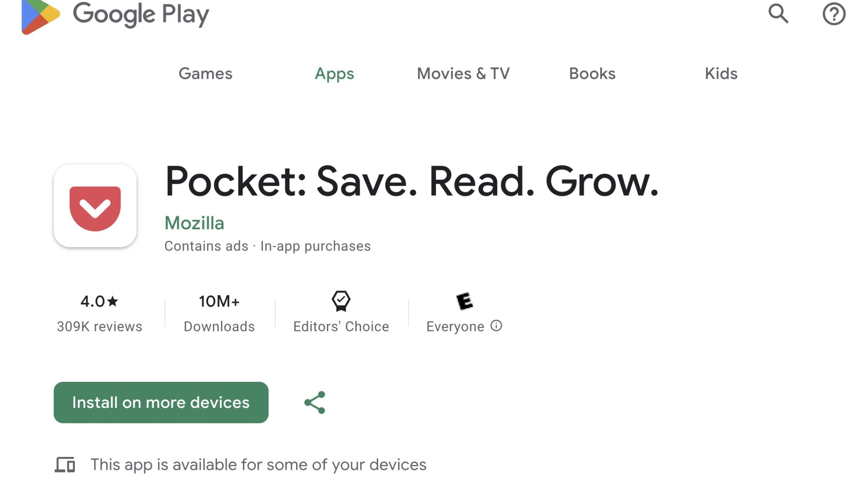868x488 pixels.
Task: Click the Everyone rating E icon
Action: coord(464,301)
